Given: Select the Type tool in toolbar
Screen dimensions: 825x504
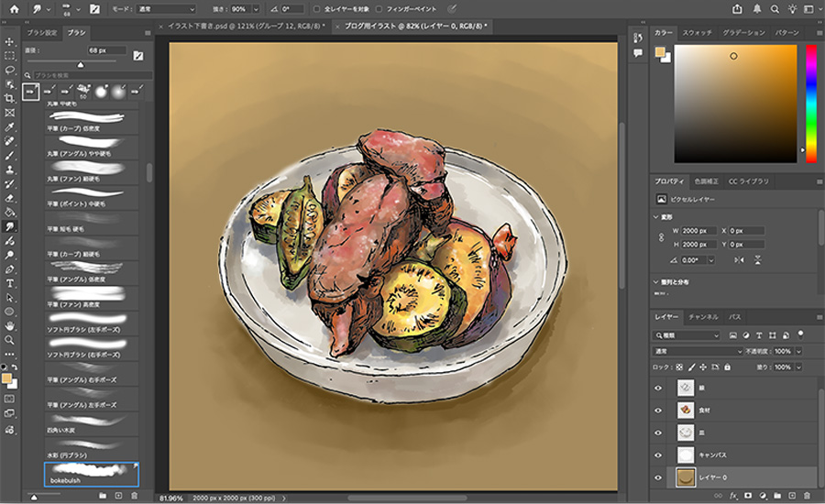Looking at the screenshot, I should tap(9, 283).
